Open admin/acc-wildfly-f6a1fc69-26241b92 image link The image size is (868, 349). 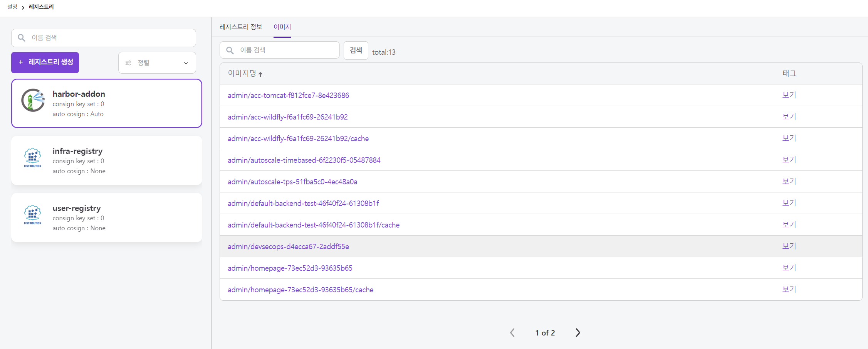pyautogui.click(x=288, y=117)
